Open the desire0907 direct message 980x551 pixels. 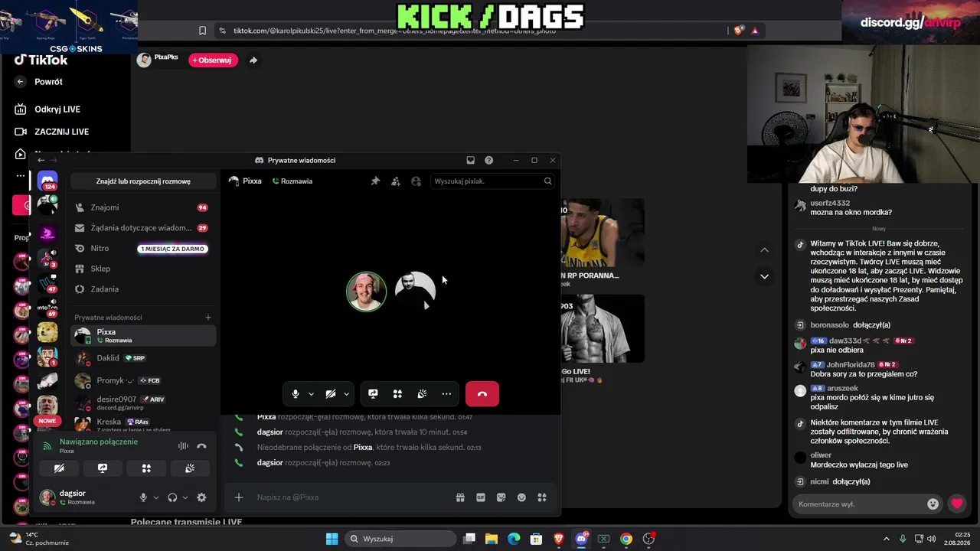pos(143,403)
